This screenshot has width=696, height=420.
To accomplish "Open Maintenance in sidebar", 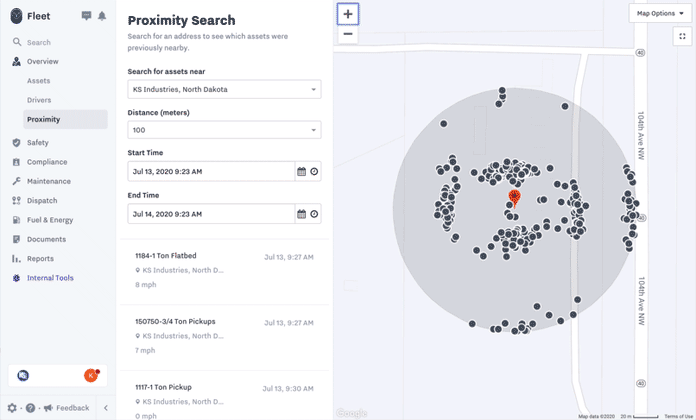I will 48,181.
